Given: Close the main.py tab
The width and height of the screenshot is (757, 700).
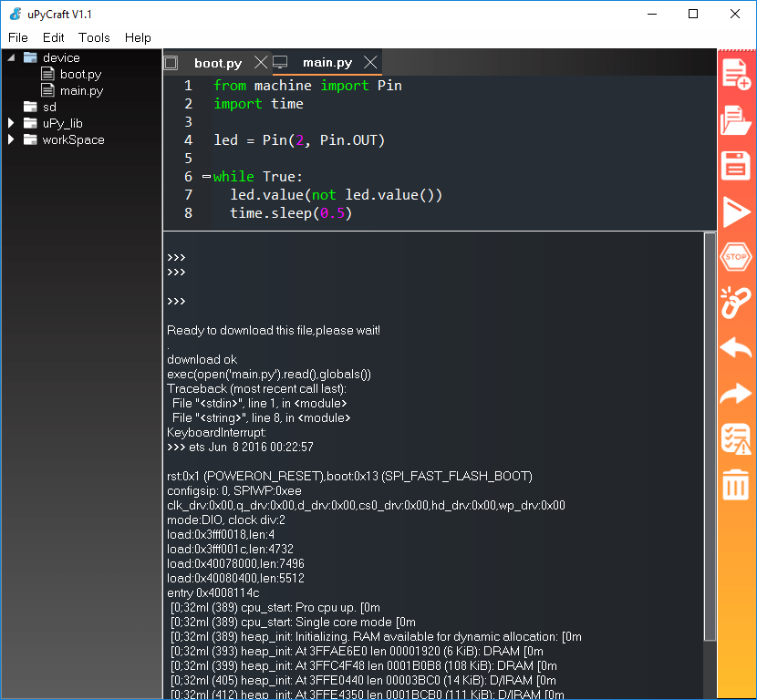Looking at the screenshot, I should [370, 63].
